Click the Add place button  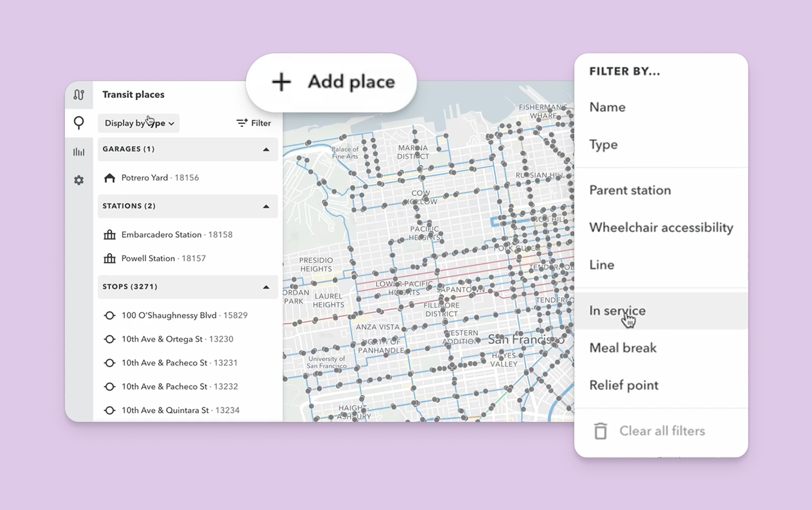tap(331, 82)
